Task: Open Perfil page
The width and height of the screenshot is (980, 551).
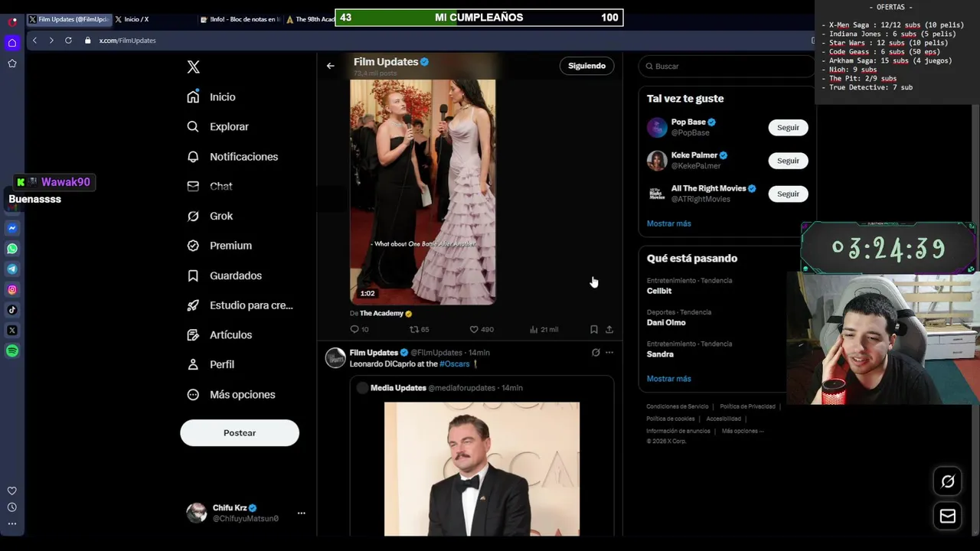Action: [x=211, y=365]
